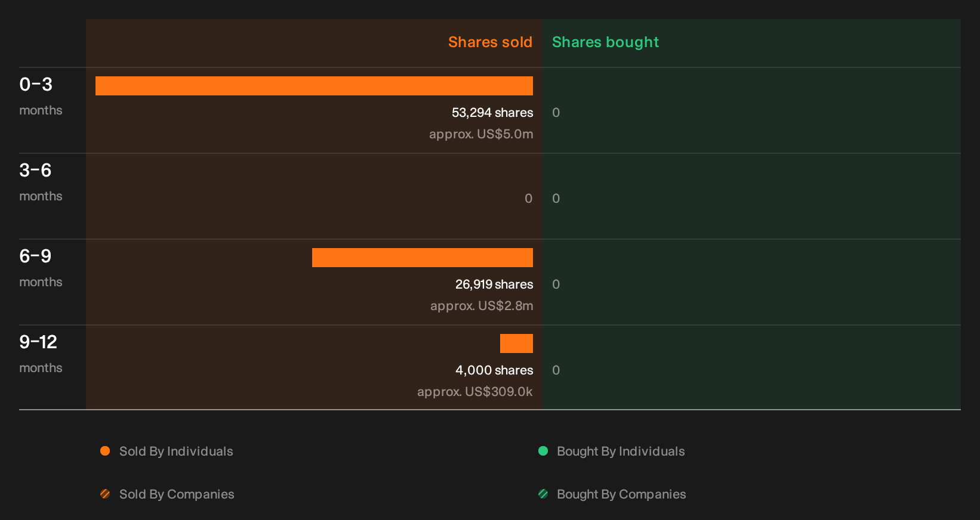The image size is (980, 520).
Task: Click the 'approx. US$309.0k' value
Action: coord(475,392)
